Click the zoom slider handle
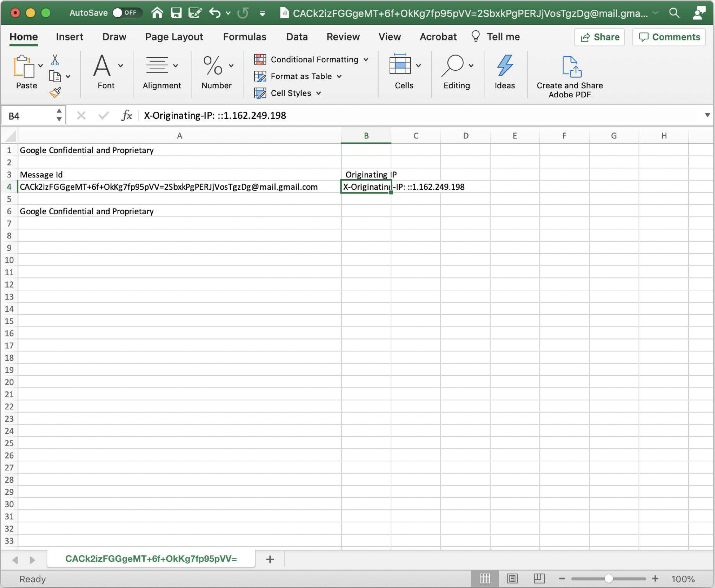This screenshot has width=715, height=588. click(x=609, y=579)
